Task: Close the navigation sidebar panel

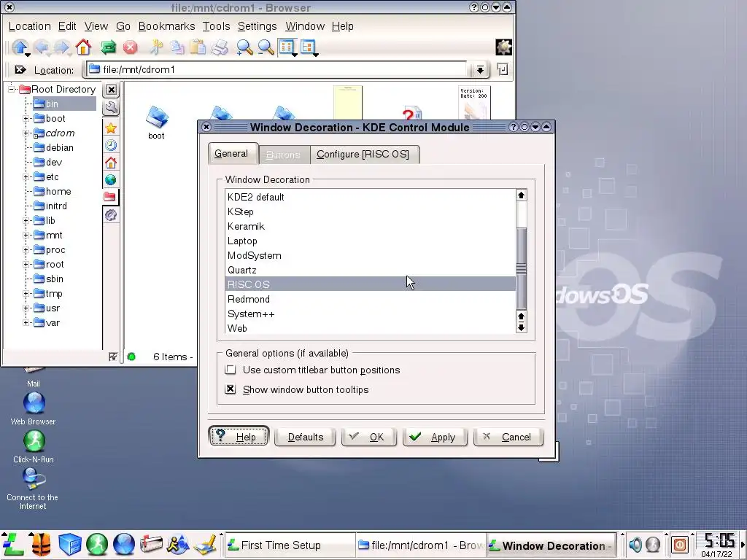Action: pos(111,90)
